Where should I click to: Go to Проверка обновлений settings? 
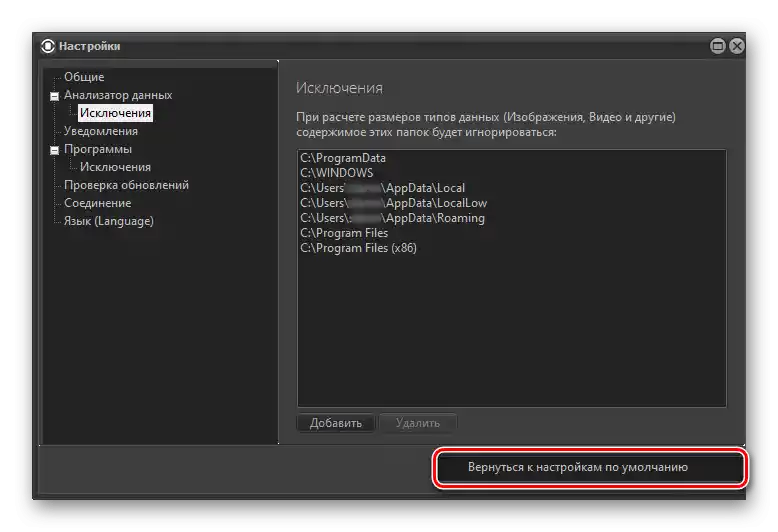[127, 185]
